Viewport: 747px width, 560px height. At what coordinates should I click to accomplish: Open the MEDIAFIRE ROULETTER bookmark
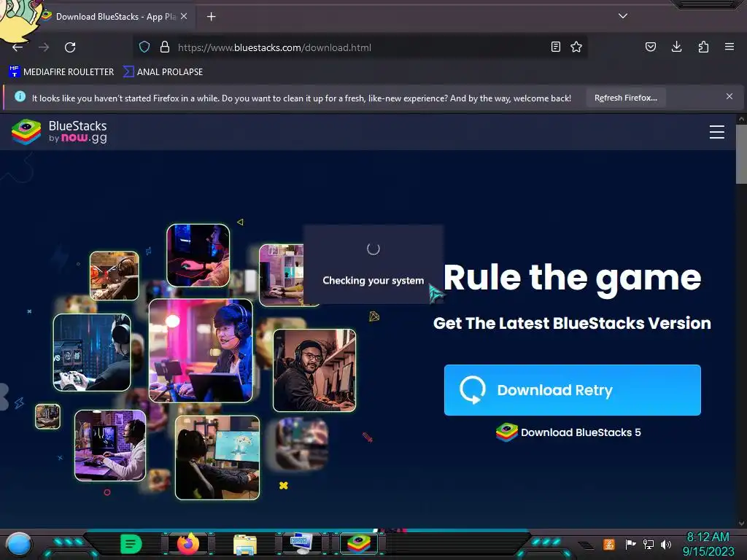point(61,72)
